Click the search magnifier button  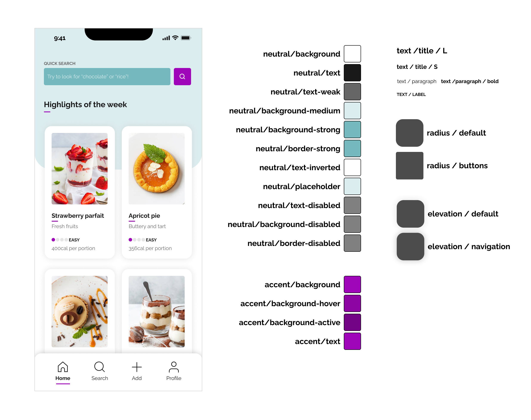[x=182, y=76]
